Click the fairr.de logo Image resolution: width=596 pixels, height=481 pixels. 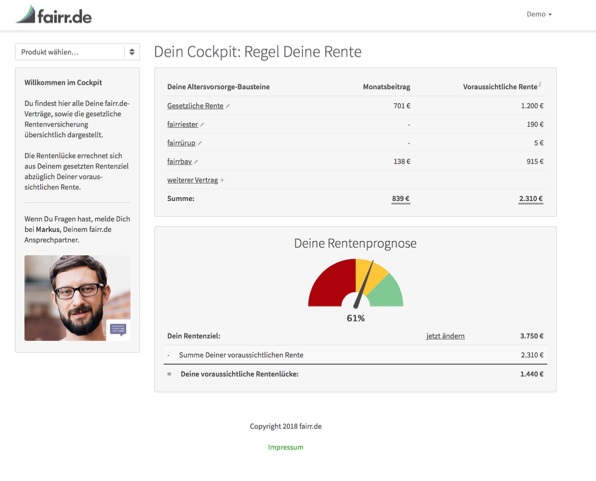54,15
